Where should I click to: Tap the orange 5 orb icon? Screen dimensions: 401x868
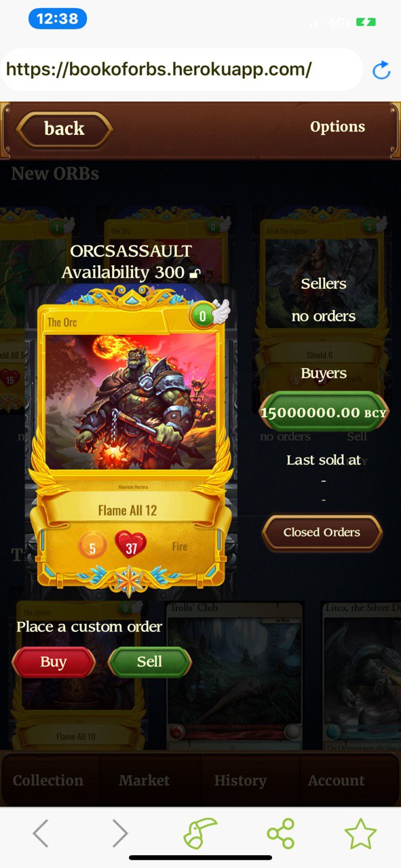93,546
